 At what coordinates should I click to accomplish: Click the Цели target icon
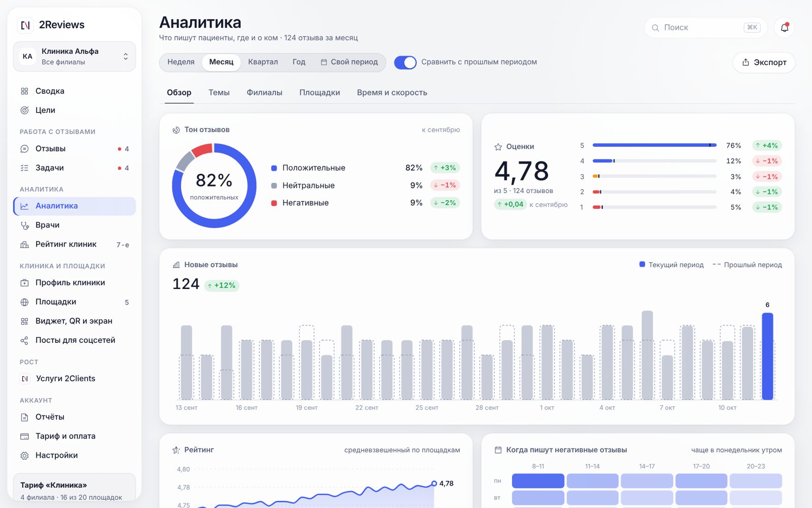(24, 110)
